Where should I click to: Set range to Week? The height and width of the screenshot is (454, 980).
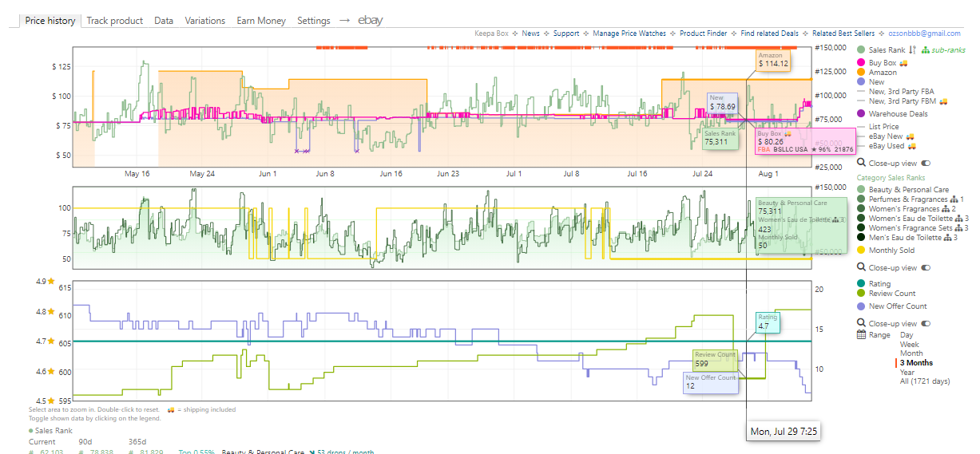coord(911,345)
